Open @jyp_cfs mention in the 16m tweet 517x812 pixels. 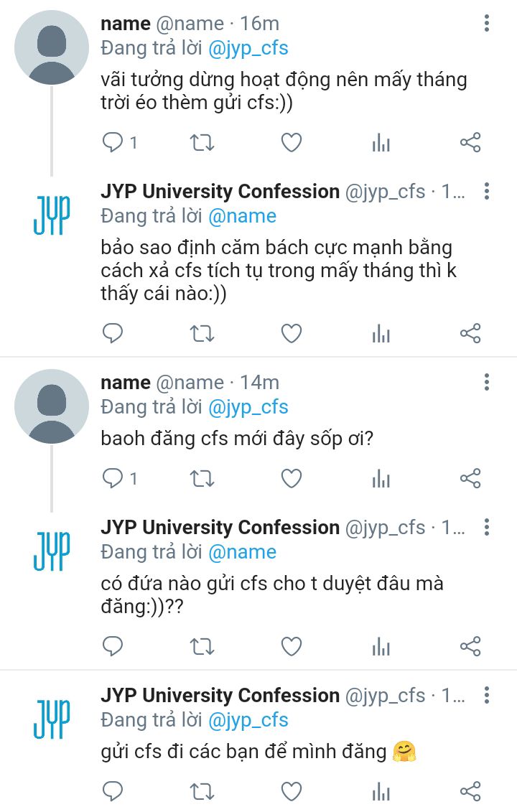(x=248, y=49)
